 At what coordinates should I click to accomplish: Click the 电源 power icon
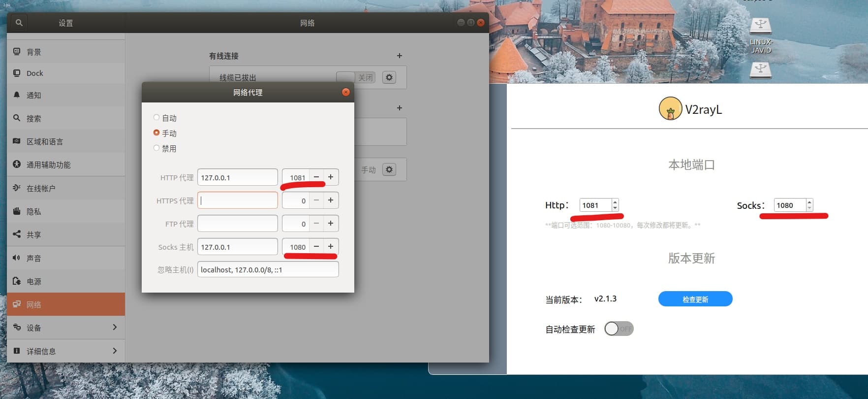(x=17, y=281)
